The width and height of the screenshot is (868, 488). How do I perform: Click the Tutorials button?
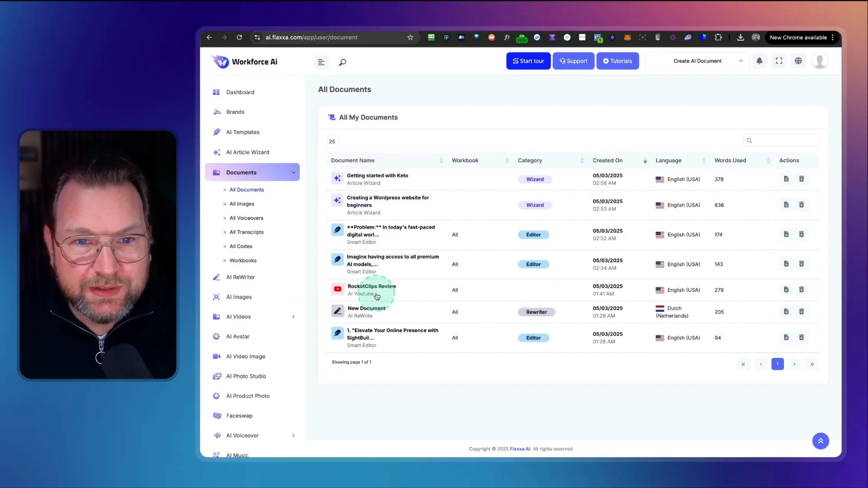618,61
